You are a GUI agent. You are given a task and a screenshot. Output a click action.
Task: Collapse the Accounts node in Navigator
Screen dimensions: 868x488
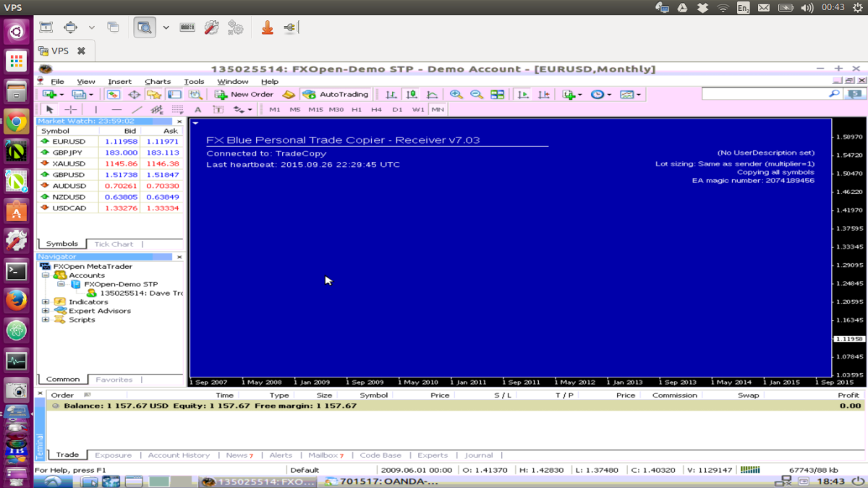(45, 275)
